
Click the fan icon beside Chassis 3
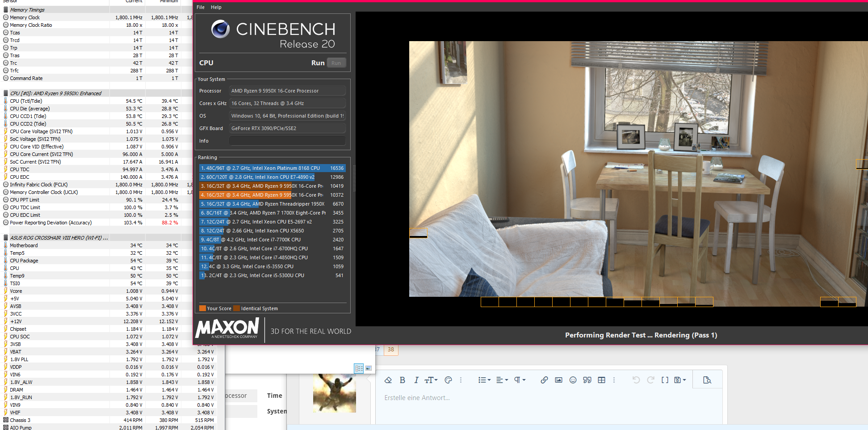point(6,420)
